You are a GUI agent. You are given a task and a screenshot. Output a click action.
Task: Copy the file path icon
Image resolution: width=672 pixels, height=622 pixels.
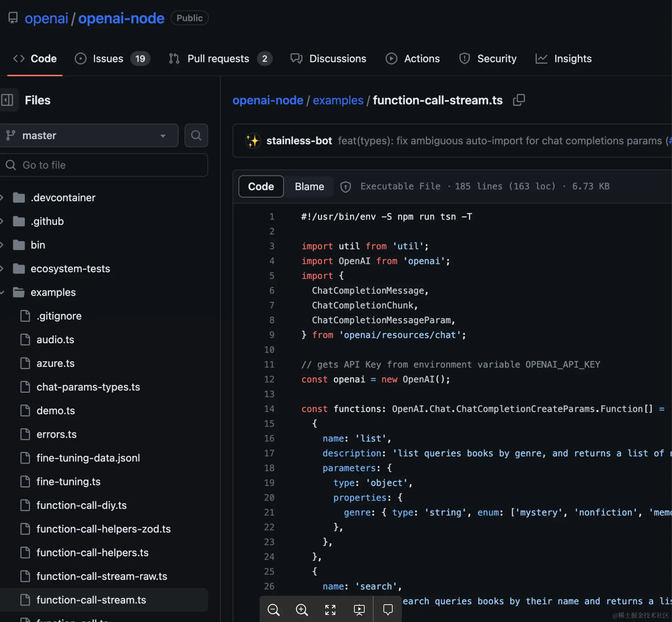click(x=519, y=100)
